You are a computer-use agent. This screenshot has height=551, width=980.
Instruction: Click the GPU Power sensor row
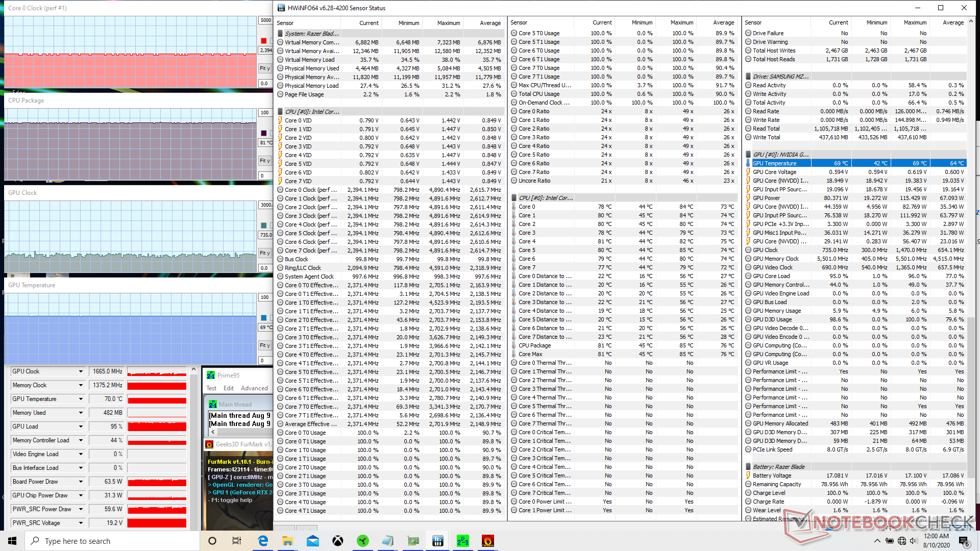click(x=855, y=198)
